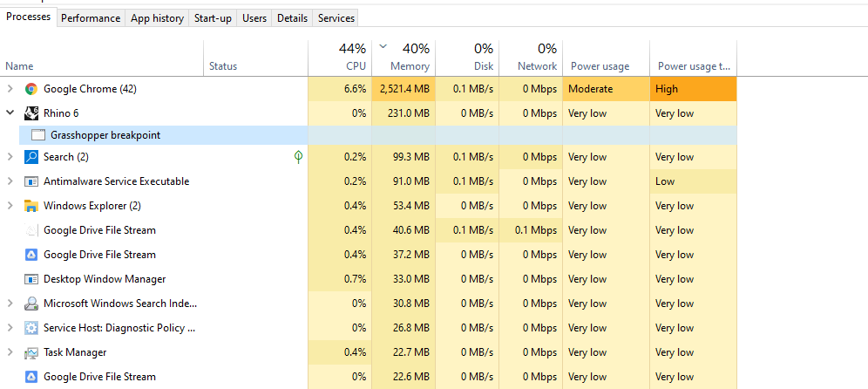Viewport: 868px width, 389px height.
Task: Click the High power usage trend cell
Action: pos(693,89)
